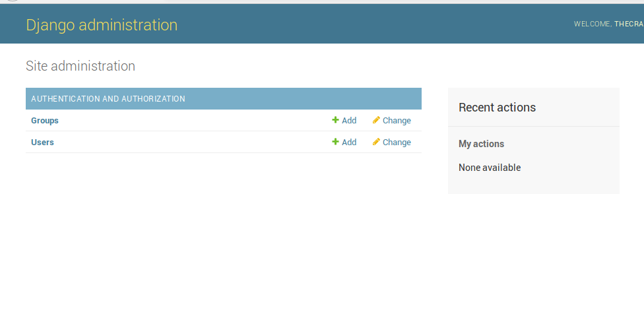The height and width of the screenshot is (322, 644).
Task: Open the Groups model link
Action: click(45, 120)
